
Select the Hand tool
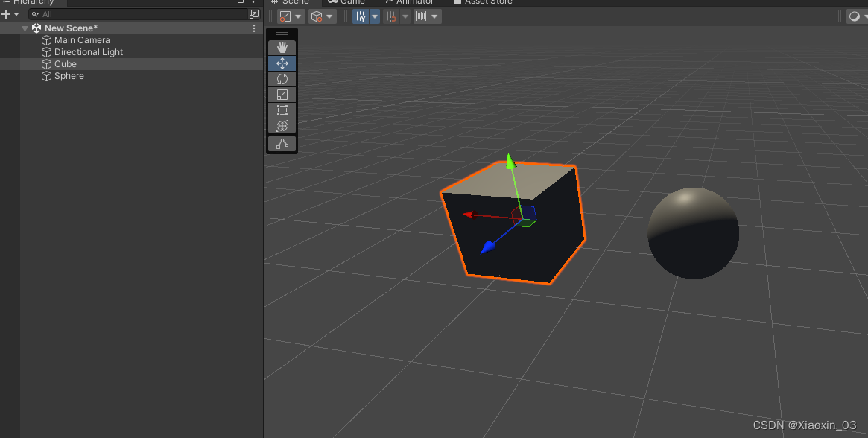point(282,47)
